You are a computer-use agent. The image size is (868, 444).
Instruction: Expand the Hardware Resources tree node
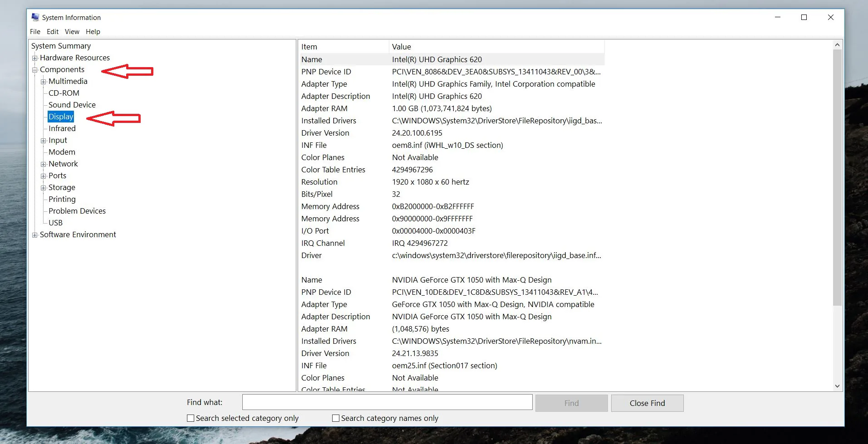point(35,58)
